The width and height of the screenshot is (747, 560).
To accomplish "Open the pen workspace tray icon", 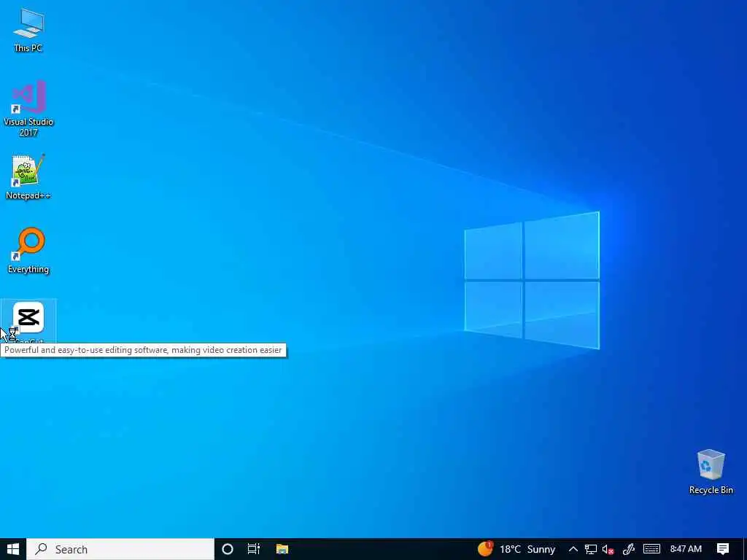I will (x=629, y=549).
